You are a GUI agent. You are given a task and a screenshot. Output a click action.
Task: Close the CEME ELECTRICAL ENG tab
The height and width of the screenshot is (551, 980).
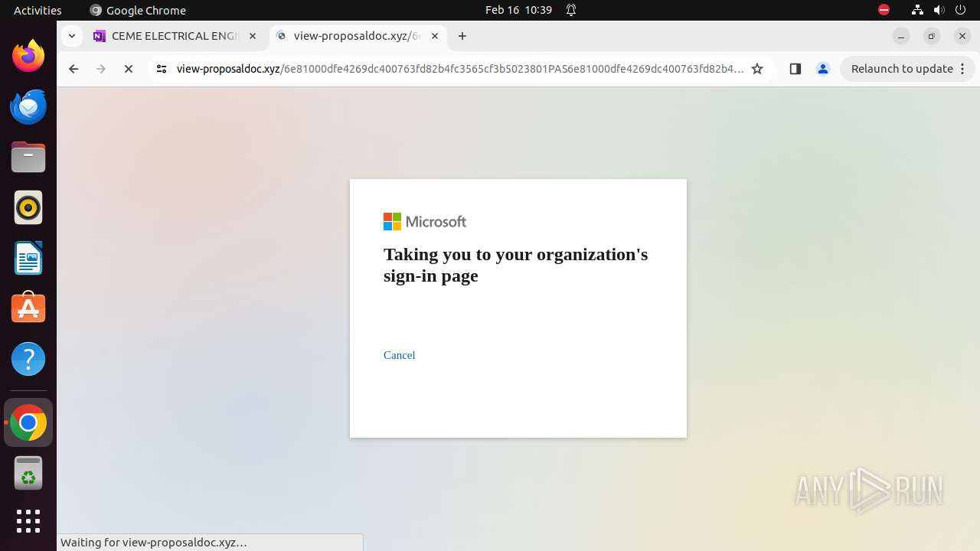click(x=253, y=36)
